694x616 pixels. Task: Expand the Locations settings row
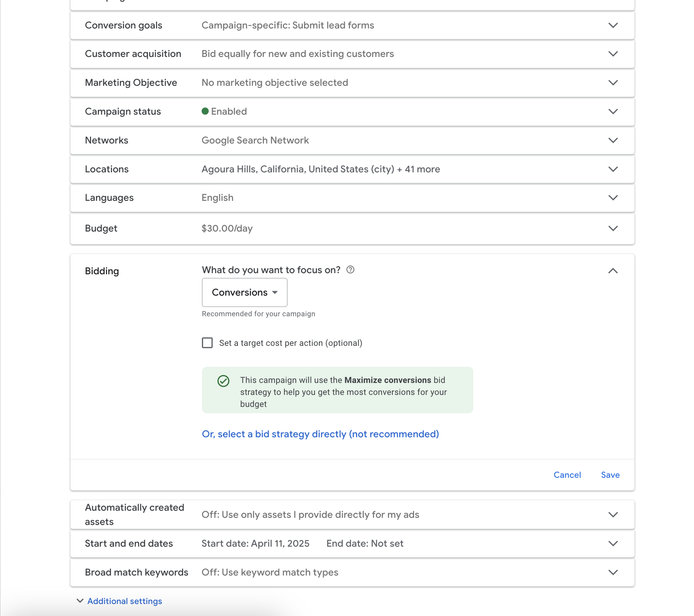[613, 169]
